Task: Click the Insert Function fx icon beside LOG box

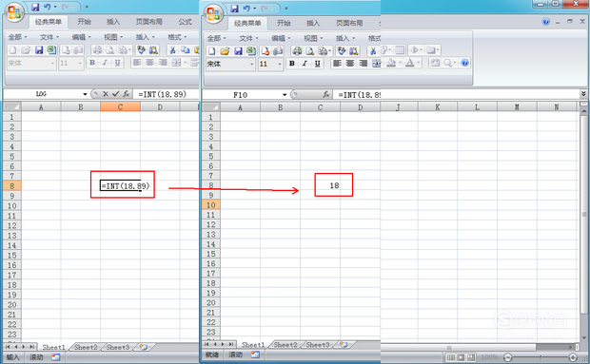Action: (127, 94)
